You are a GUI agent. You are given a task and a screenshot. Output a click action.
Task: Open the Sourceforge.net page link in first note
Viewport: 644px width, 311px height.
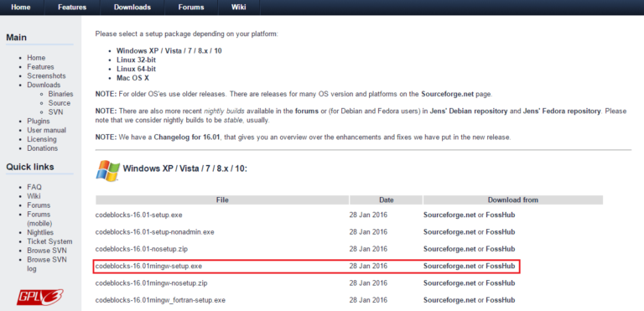[448, 94]
